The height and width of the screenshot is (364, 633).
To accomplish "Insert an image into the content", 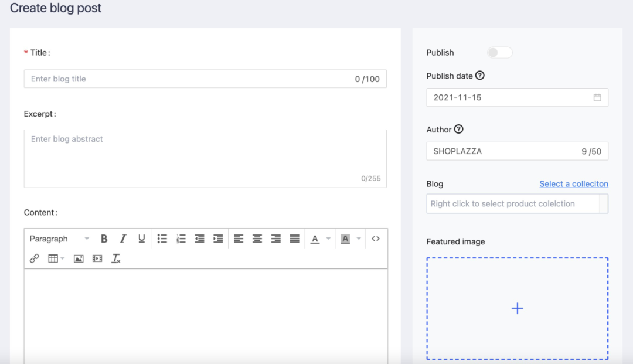I will (79, 258).
